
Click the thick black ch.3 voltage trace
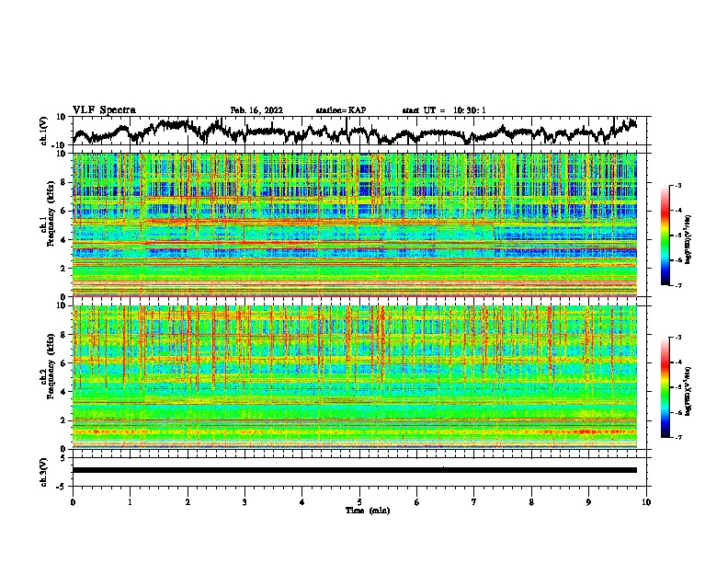tap(355, 470)
